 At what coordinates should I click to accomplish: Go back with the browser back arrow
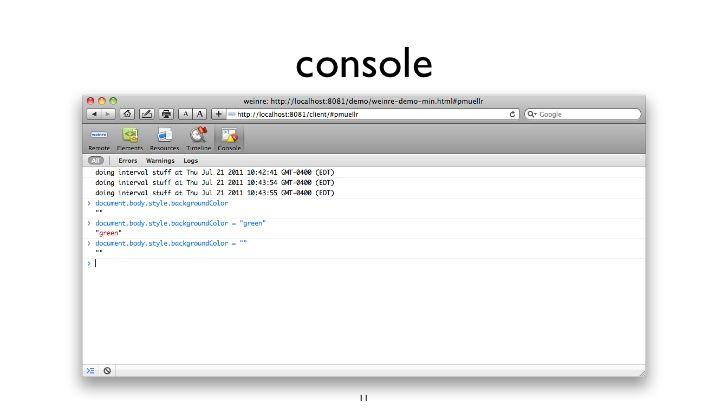pyautogui.click(x=94, y=114)
